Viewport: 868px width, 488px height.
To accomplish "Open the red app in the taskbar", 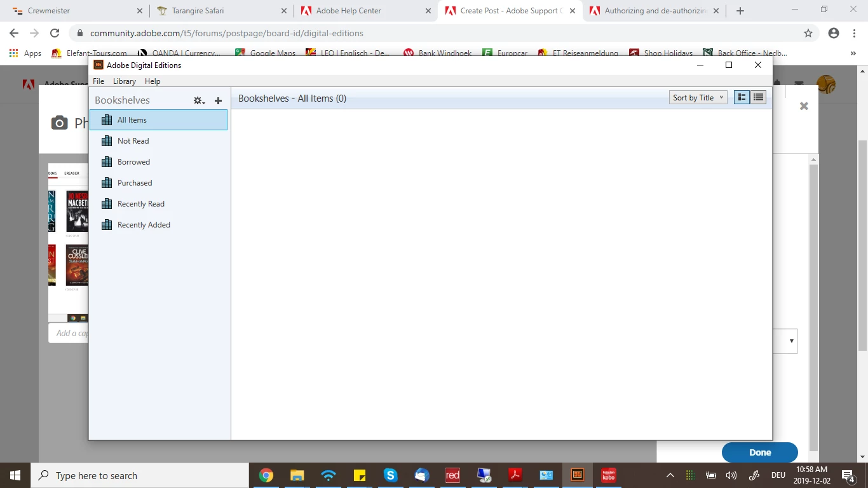I will [452, 475].
